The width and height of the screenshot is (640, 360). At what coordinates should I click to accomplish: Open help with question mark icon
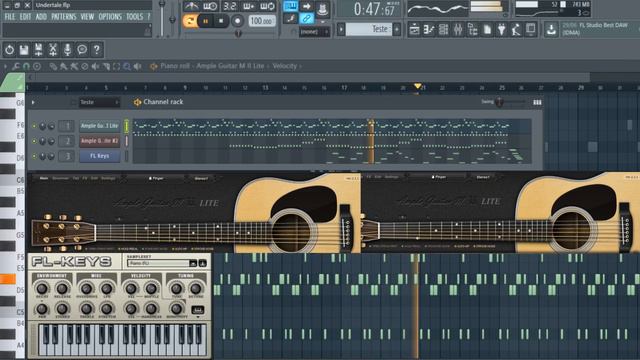pos(97,50)
